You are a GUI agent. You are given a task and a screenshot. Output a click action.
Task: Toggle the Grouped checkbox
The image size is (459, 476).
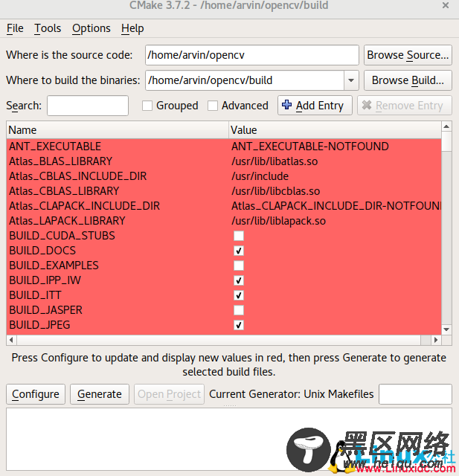pos(147,106)
